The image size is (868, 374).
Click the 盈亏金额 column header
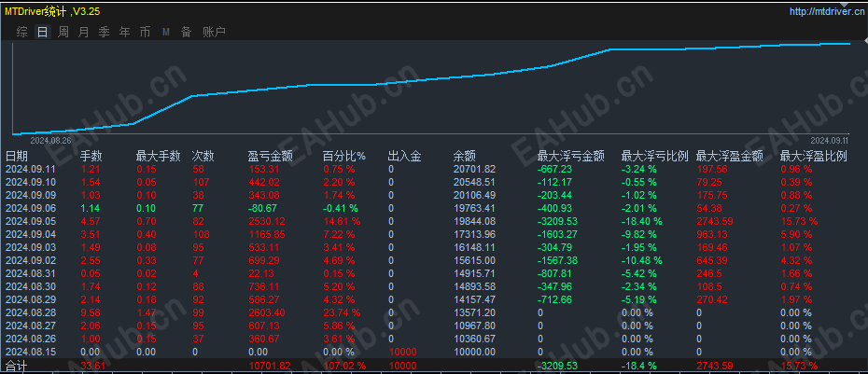(270, 157)
